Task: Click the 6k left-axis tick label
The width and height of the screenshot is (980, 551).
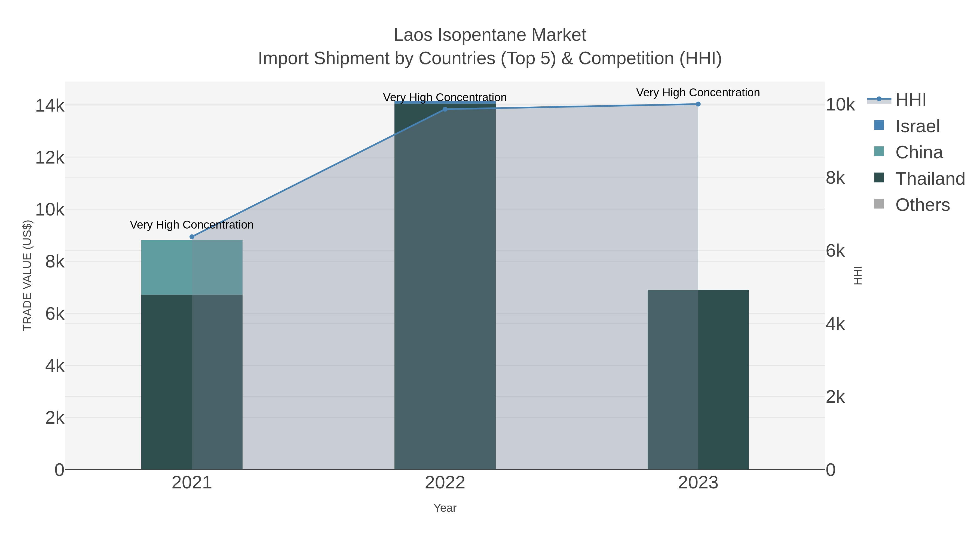Action: coord(55,314)
